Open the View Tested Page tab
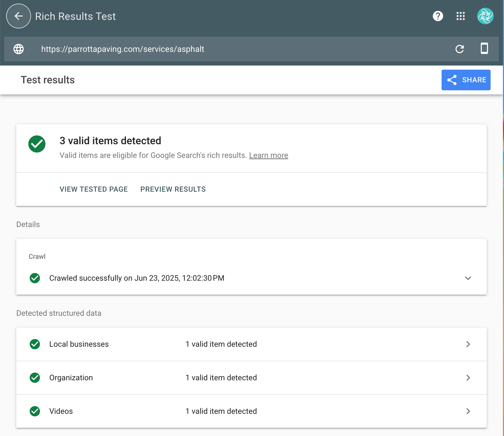504x436 pixels. click(94, 189)
